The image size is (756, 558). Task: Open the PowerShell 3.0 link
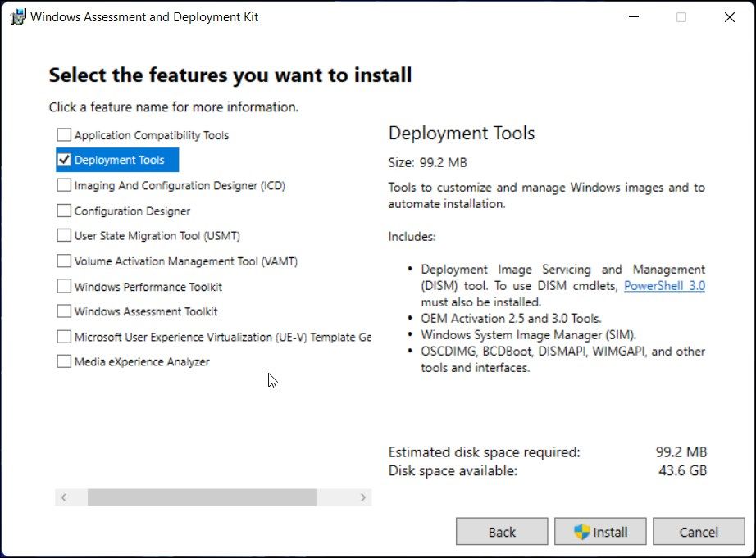(x=664, y=285)
